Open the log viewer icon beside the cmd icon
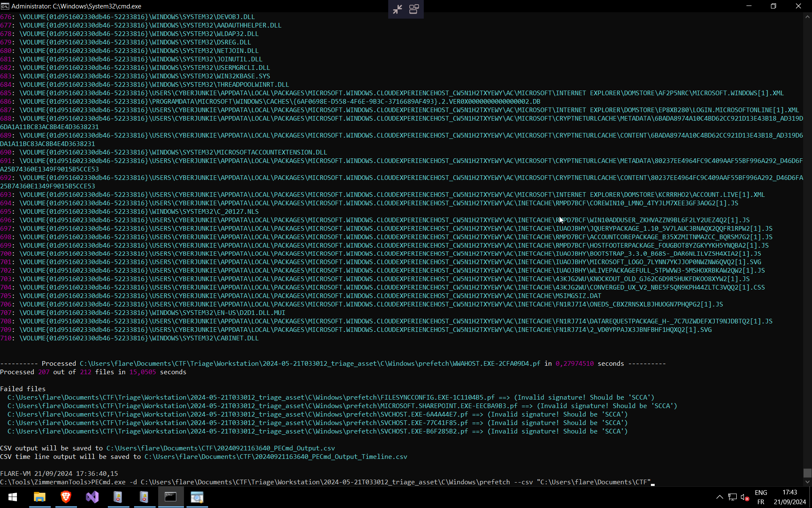This screenshot has height=508, width=812. pos(144,497)
